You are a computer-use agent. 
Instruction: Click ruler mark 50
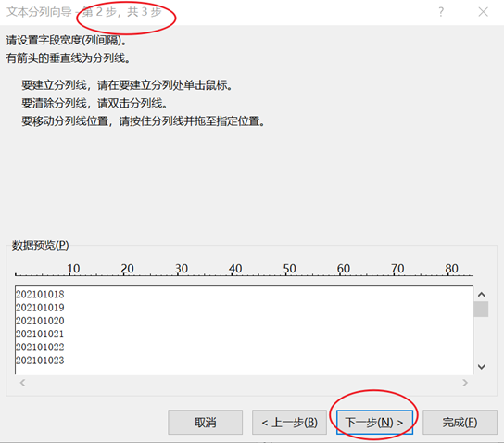289,269
